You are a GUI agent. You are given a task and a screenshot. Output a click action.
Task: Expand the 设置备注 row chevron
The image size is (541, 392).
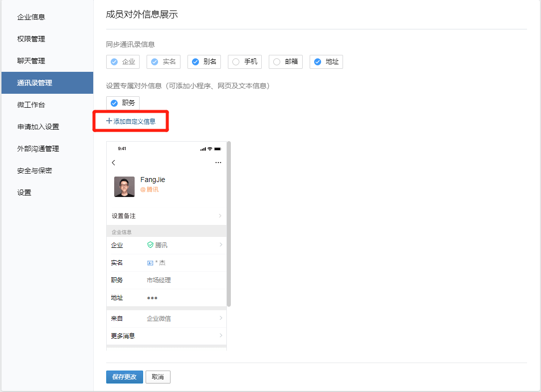[220, 216]
